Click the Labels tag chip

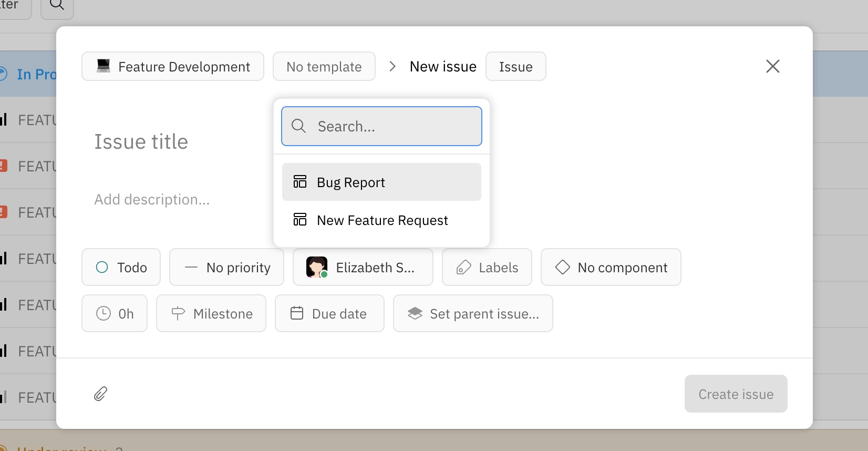pos(486,267)
